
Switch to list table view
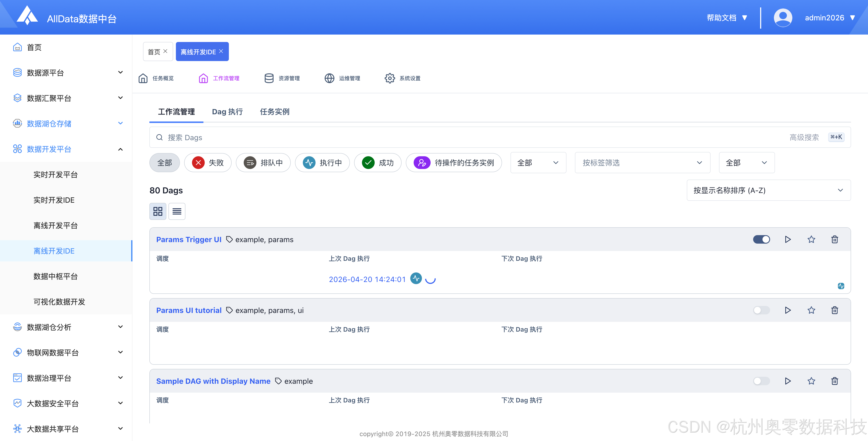(177, 211)
